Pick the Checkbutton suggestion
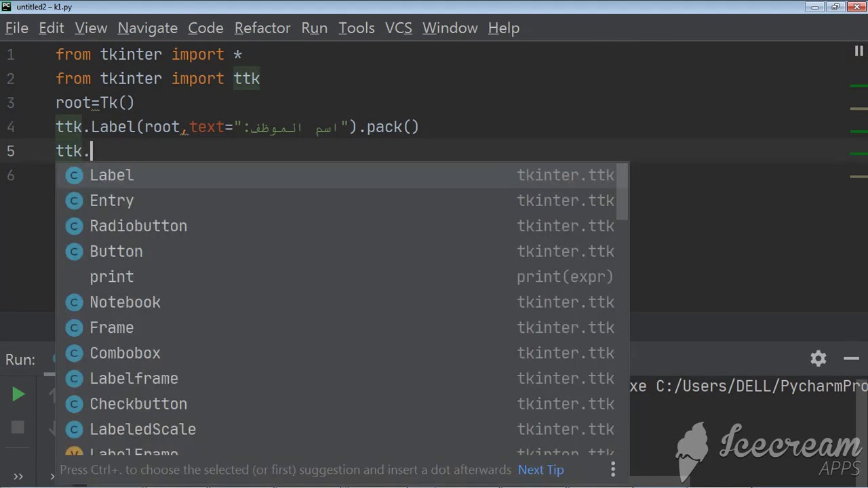Viewport: 868px width, 488px height. [138, 404]
